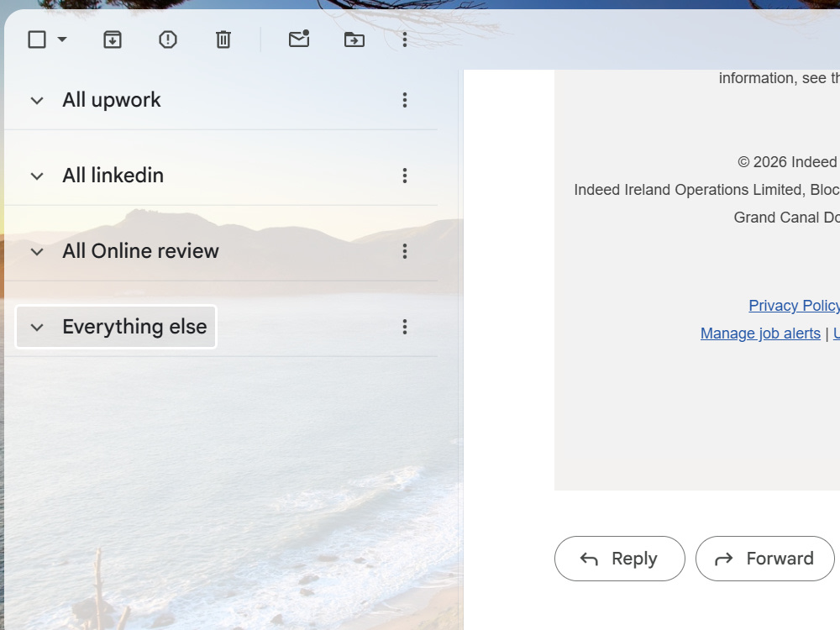Open options menu for All upwork section
Screen dimensions: 840x630
click(x=405, y=100)
